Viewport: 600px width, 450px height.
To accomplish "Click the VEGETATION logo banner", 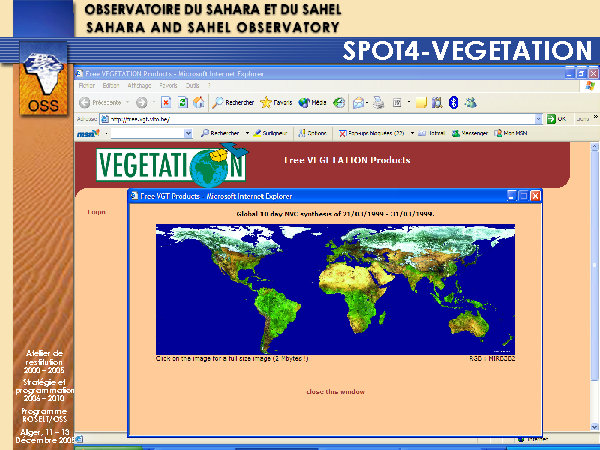I will pos(171,165).
